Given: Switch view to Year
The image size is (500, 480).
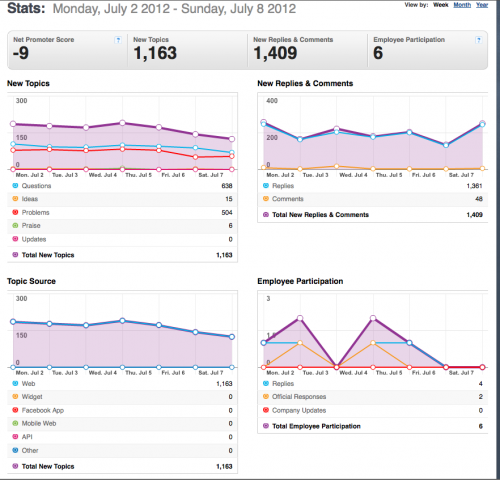Looking at the screenshot, I should (x=482, y=5).
